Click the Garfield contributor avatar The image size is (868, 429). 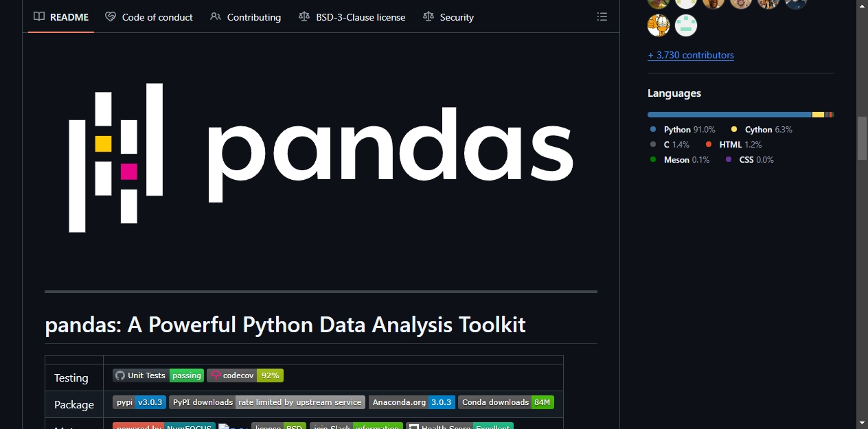pos(659,25)
